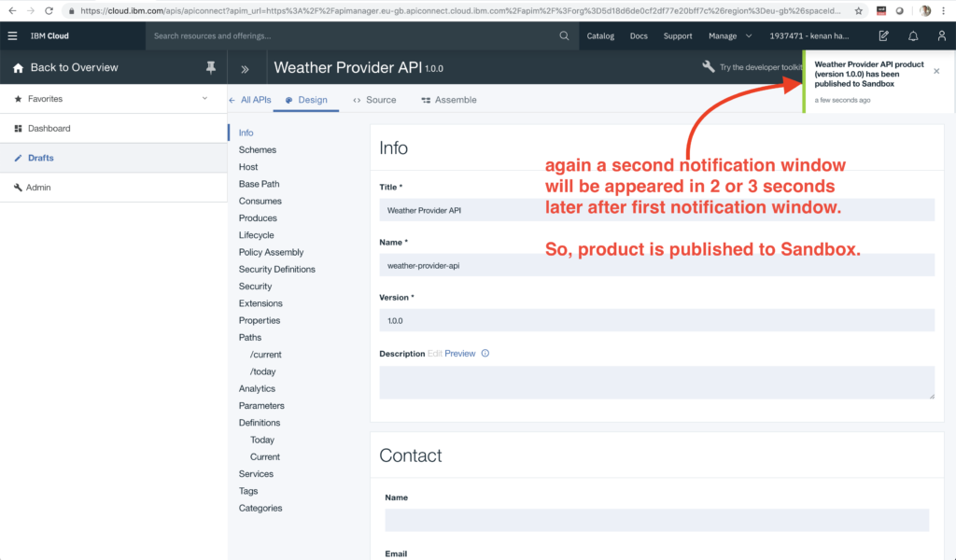The width and height of the screenshot is (956, 560).
Task: Jump to Host section
Action: point(248,167)
